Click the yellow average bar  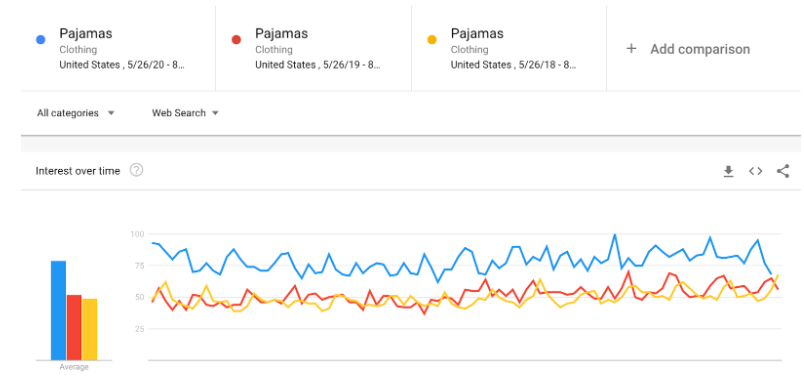90,330
